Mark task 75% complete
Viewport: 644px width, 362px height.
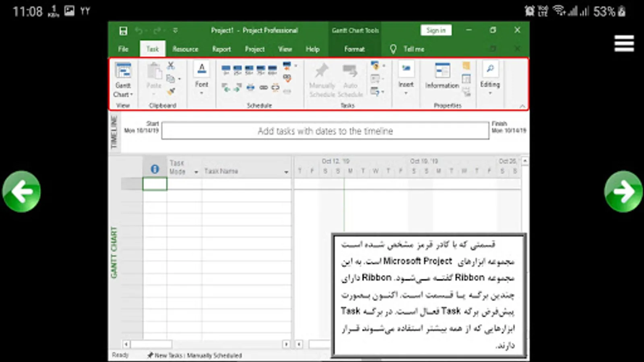pyautogui.click(x=261, y=70)
